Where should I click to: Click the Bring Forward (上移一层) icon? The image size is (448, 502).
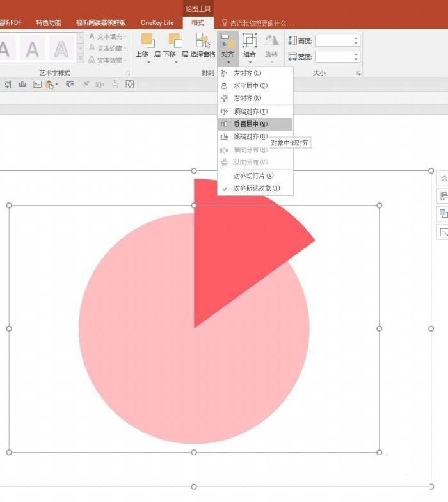(x=148, y=41)
